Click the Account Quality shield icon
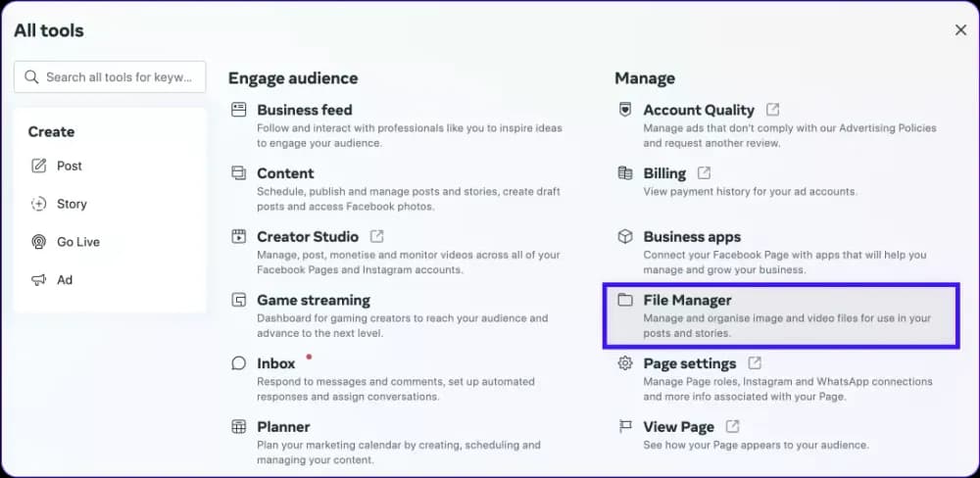This screenshot has width=980, height=478. coord(624,110)
